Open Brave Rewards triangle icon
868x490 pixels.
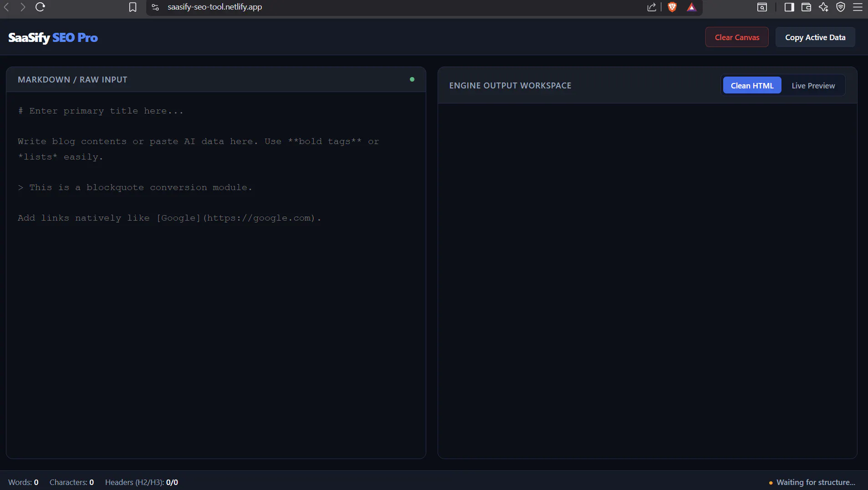(x=692, y=7)
